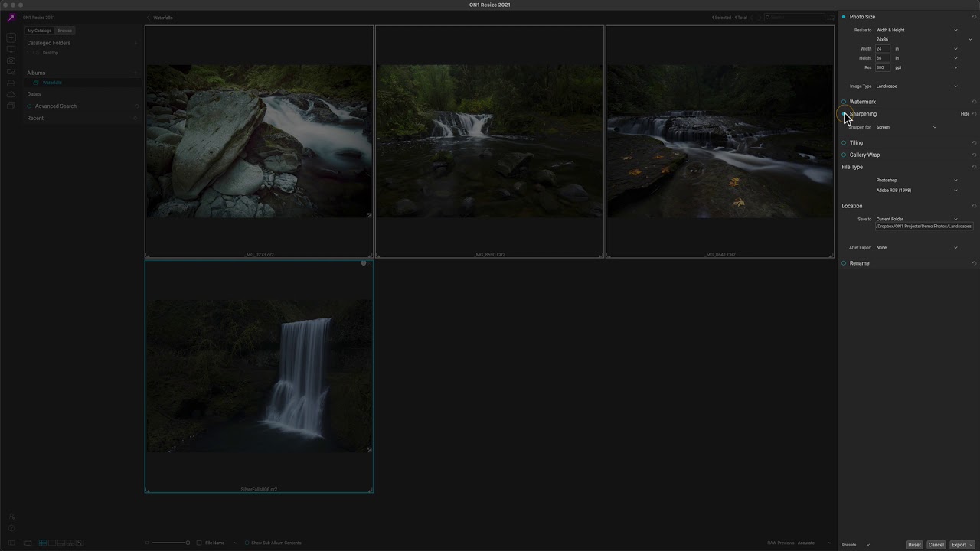Click the dual window display icon
The height and width of the screenshot is (551, 980).
click(x=28, y=543)
